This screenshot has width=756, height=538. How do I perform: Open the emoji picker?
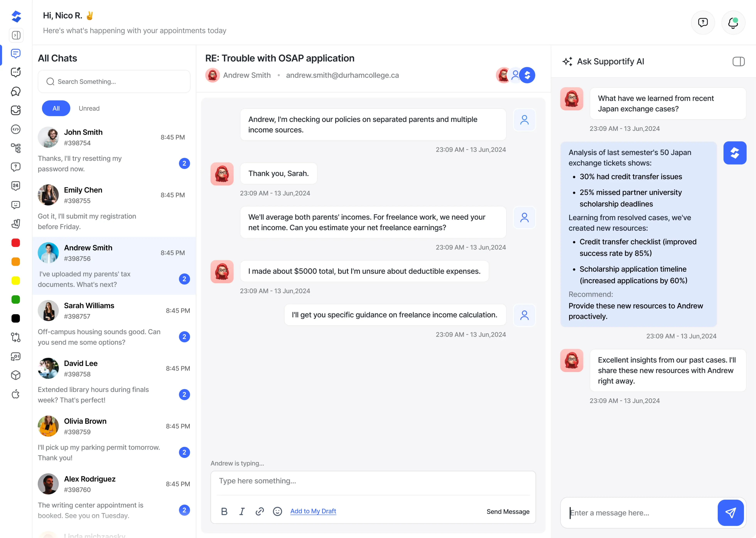click(277, 511)
